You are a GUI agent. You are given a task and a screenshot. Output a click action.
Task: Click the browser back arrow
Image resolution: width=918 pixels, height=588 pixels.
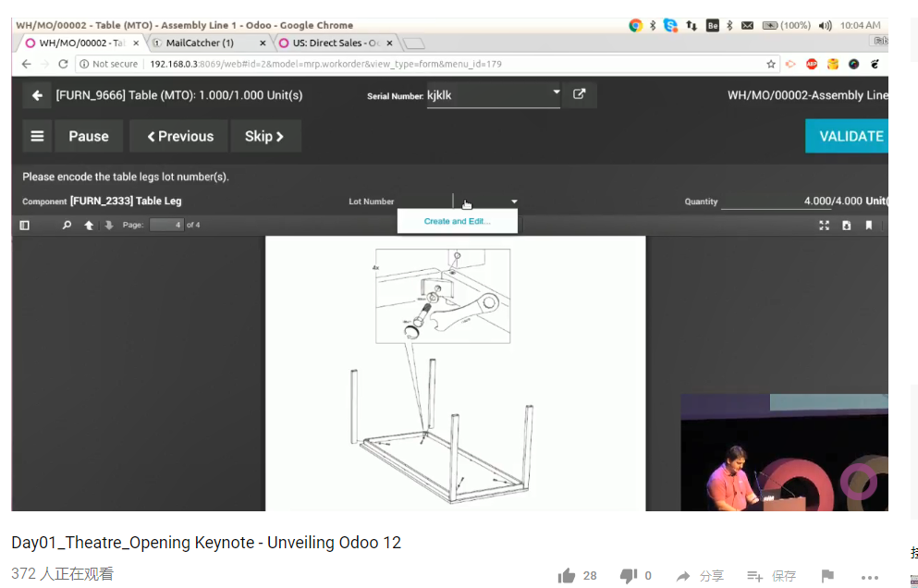pyautogui.click(x=26, y=64)
